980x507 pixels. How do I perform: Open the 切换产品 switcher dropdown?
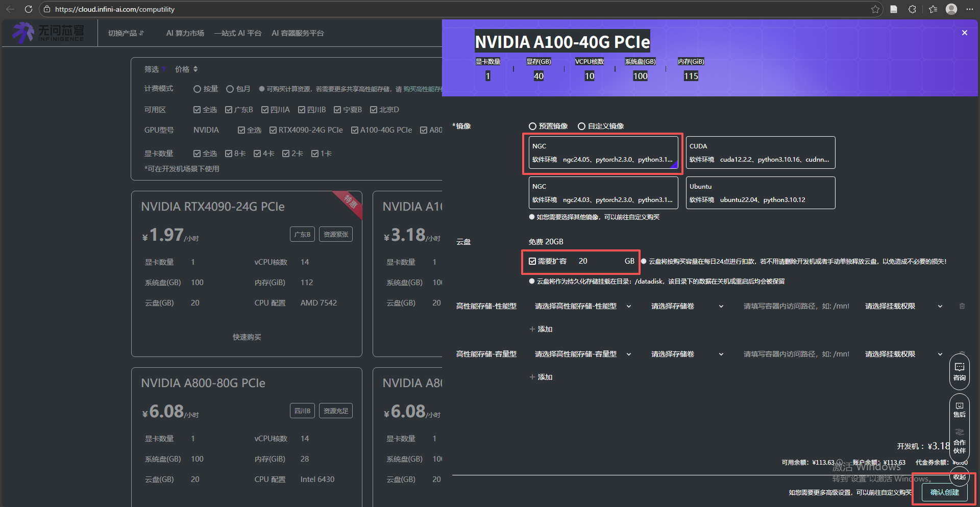tap(126, 33)
